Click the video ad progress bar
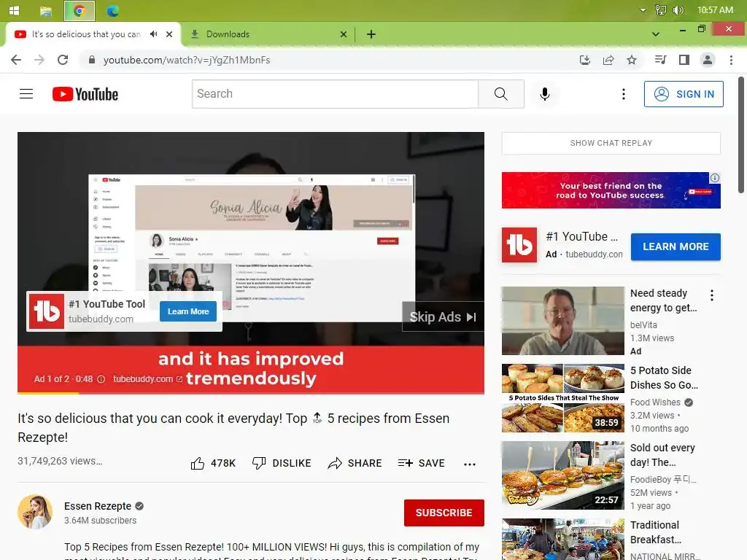Viewport: 747px width, 560px height. tap(251, 393)
